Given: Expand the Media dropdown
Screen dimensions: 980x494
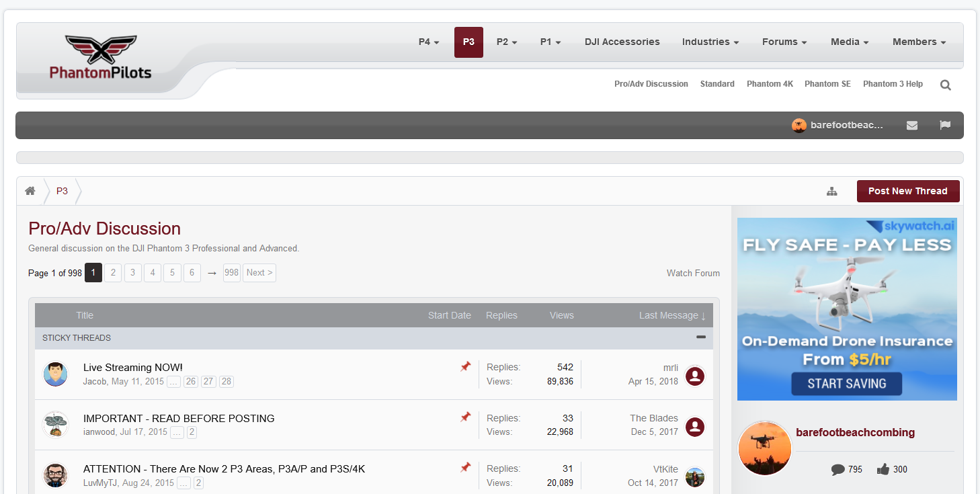Looking at the screenshot, I should pos(850,42).
